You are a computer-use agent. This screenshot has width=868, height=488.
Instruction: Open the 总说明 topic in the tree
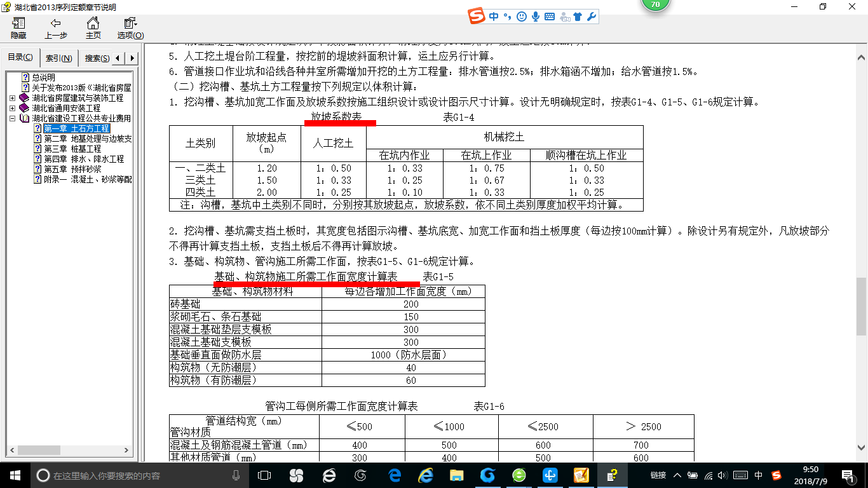43,78
